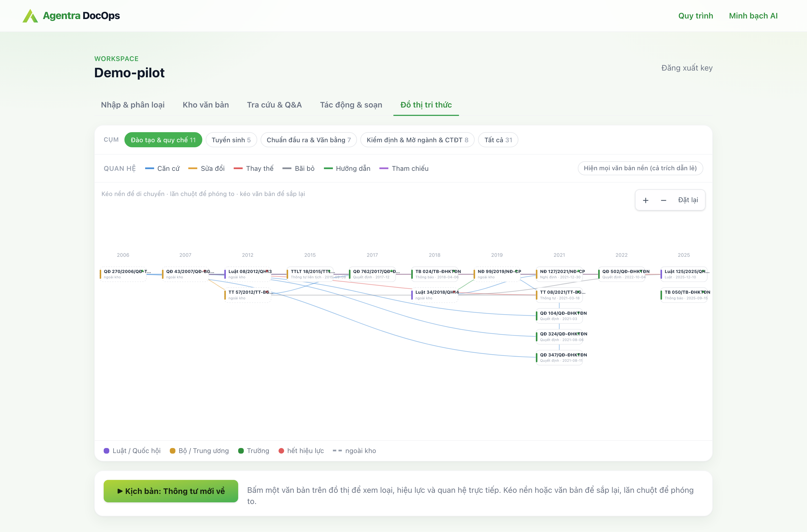The image size is (807, 532).
Task: Select the Đào tạo & quy chế cluster
Action: (163, 140)
